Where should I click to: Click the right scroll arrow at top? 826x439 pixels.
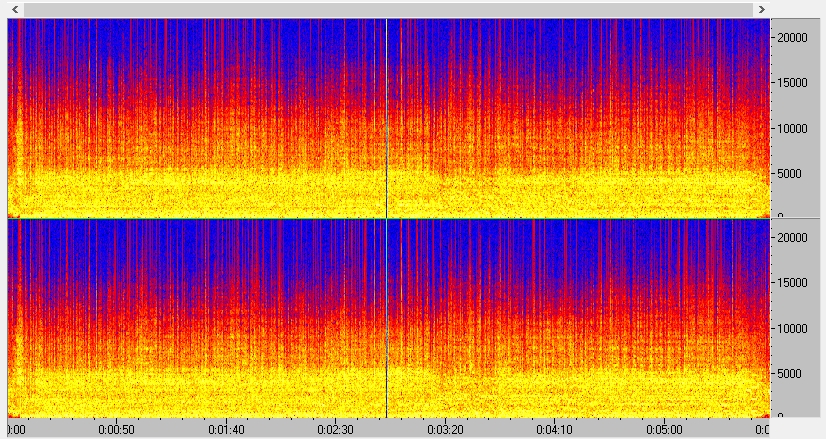pyautogui.click(x=761, y=9)
